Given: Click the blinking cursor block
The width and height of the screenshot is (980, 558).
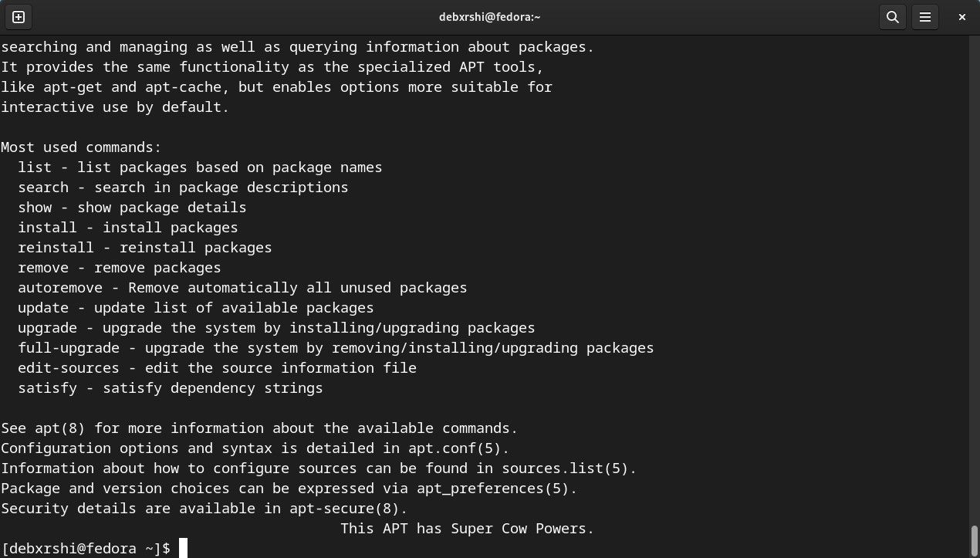Looking at the screenshot, I should pos(183,548).
